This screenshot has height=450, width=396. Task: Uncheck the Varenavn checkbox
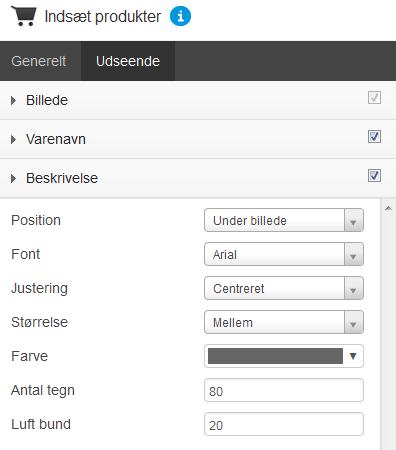click(x=374, y=137)
